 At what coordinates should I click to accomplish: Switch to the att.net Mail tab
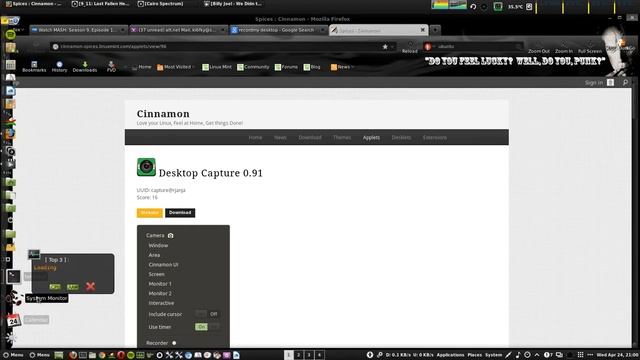pyautogui.click(x=179, y=30)
